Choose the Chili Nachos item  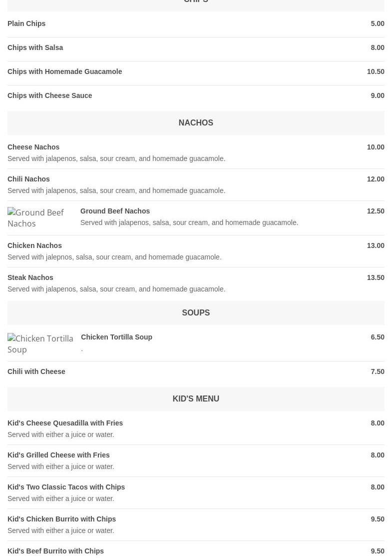(x=28, y=179)
